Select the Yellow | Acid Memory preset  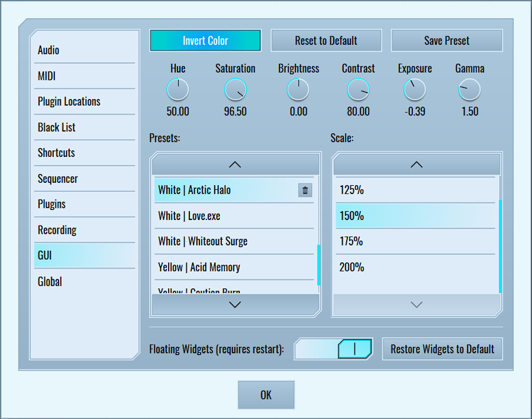pyautogui.click(x=234, y=267)
